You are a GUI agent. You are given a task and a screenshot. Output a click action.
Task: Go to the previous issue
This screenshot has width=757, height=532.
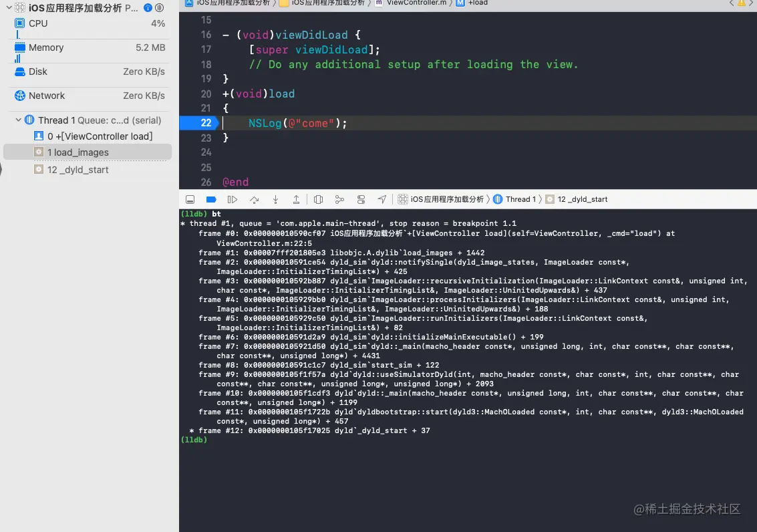pyautogui.click(x=731, y=3)
